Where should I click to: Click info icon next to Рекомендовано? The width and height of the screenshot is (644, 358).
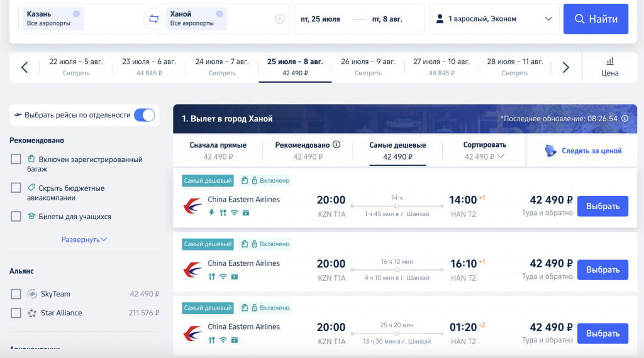(336, 144)
